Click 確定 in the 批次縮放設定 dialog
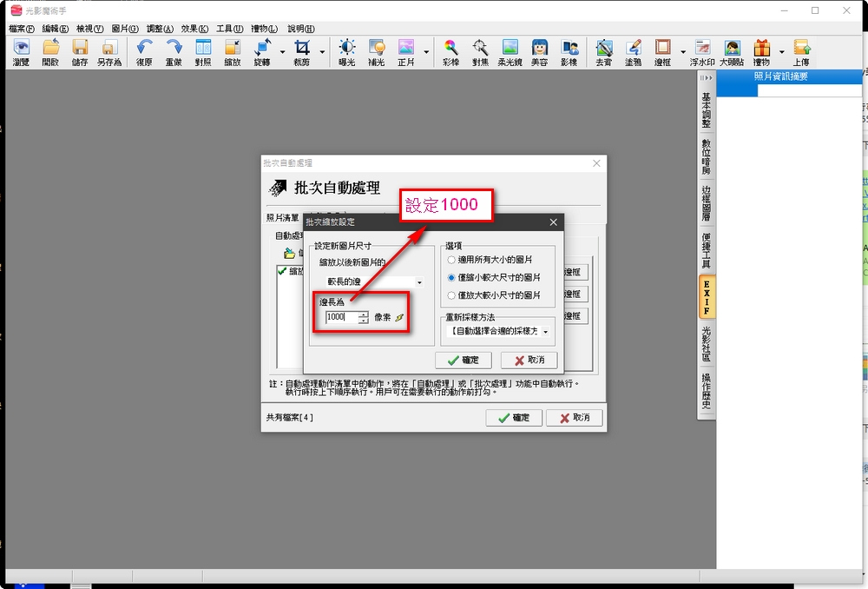This screenshot has height=589, width=868. click(464, 360)
